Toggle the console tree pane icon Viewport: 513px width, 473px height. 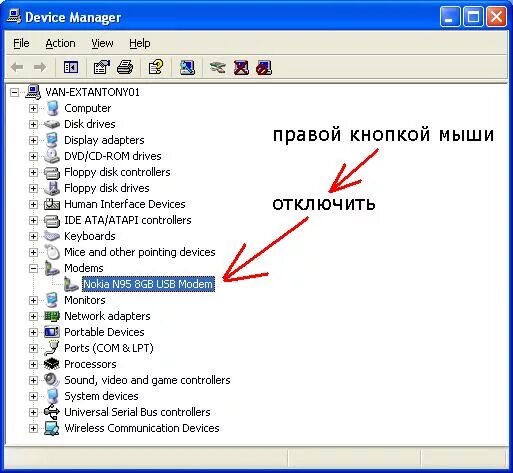(x=71, y=67)
